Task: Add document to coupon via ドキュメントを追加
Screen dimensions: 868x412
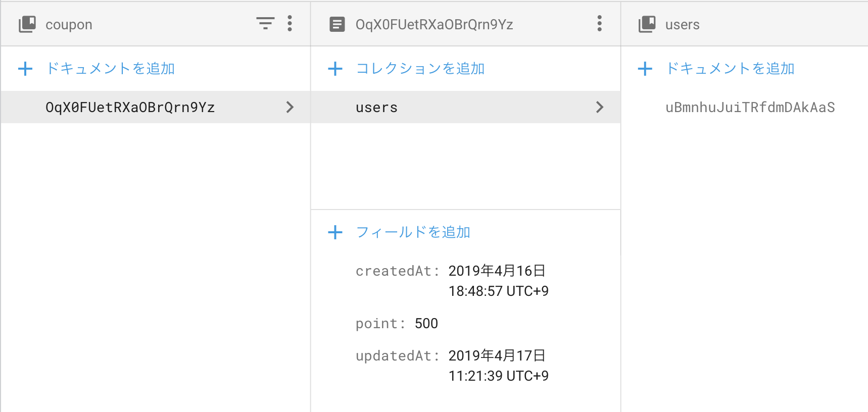Action: tap(110, 69)
